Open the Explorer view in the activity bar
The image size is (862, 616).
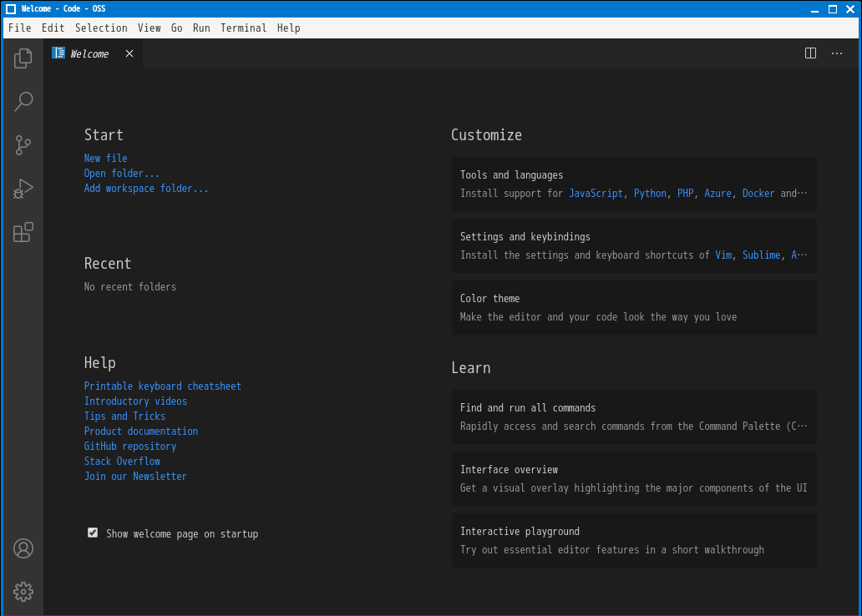[23, 58]
